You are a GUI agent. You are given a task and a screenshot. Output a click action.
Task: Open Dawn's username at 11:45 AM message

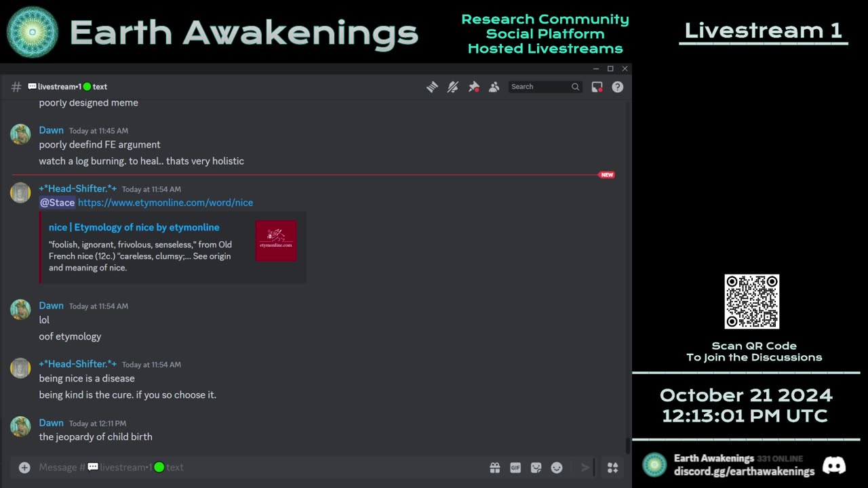(x=52, y=130)
